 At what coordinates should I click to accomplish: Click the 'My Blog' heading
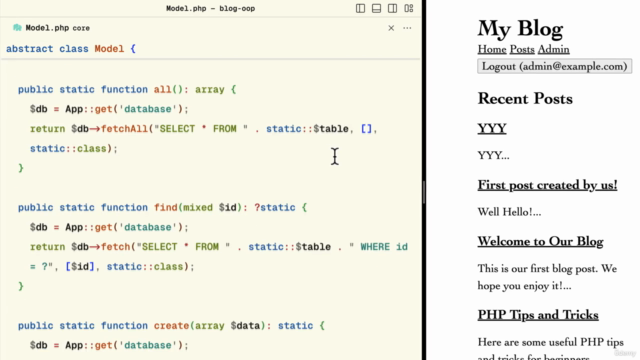pyautogui.click(x=520, y=29)
